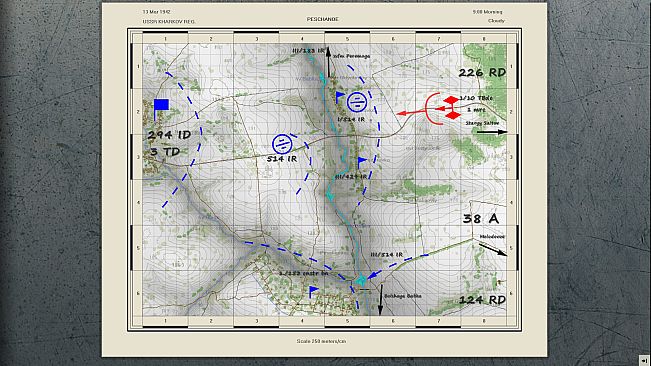This screenshot has height=366, width=651.
Task: Click grid column number 8 on the top edge
Action: pos(484,39)
